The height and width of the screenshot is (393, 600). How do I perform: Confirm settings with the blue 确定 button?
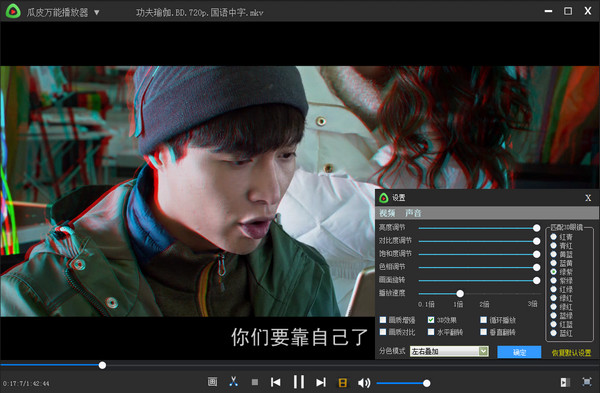point(519,352)
